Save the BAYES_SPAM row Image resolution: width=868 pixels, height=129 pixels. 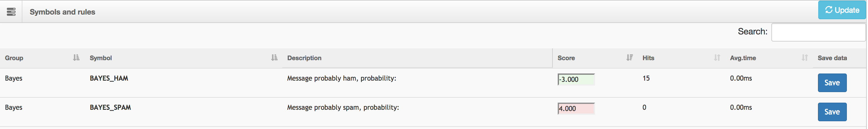pos(832,112)
